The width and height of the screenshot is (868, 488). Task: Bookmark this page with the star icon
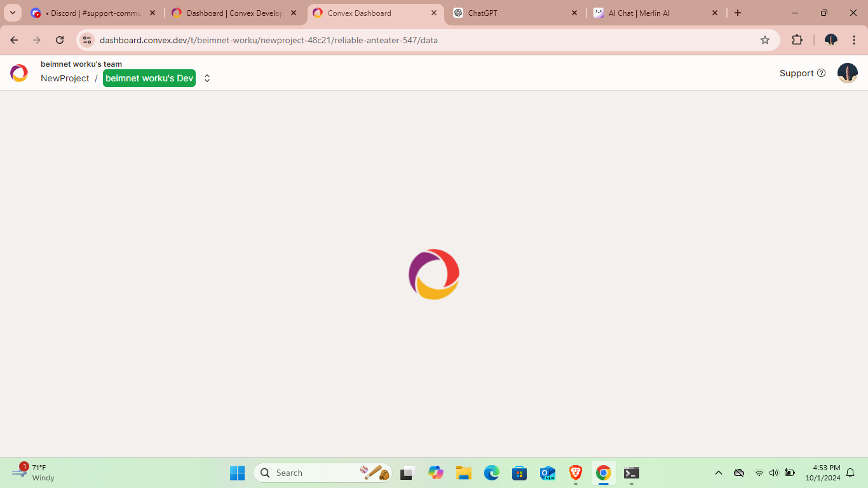coord(765,40)
